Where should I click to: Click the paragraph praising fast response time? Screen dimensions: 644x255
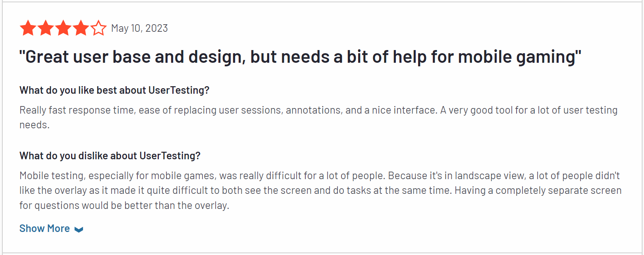click(318, 117)
